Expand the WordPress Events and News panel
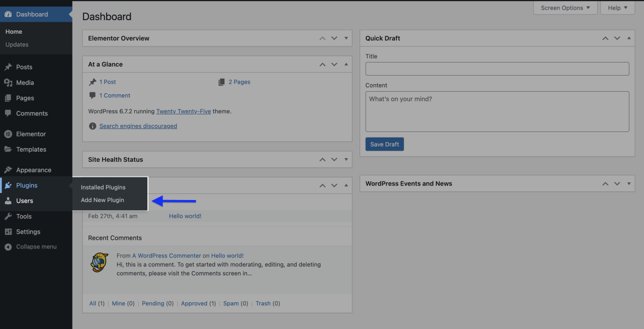 pyautogui.click(x=629, y=184)
